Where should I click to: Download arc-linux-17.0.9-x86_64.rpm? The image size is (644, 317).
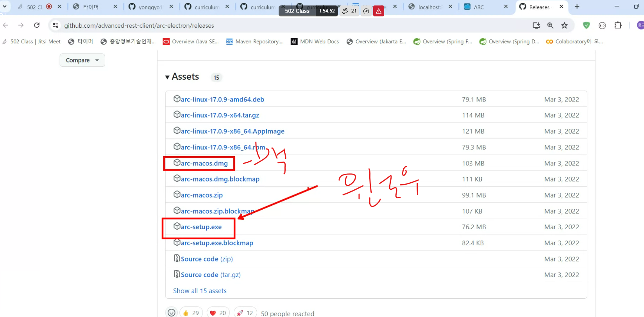(223, 147)
